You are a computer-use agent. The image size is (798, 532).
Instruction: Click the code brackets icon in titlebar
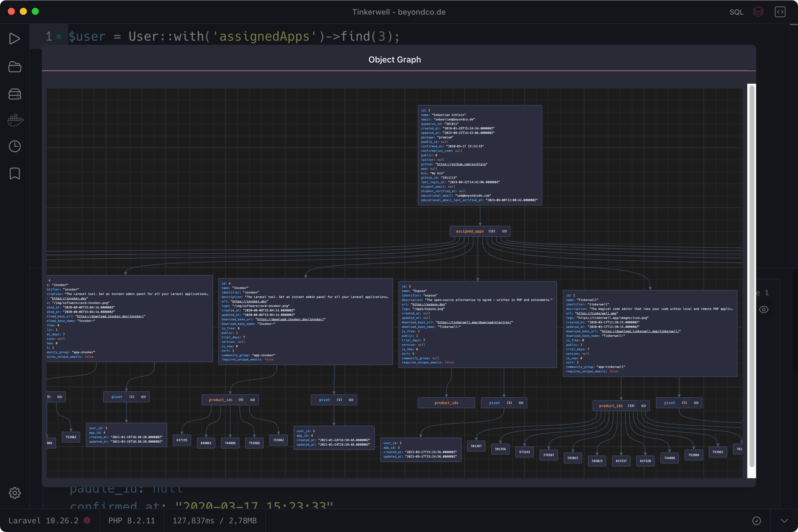tap(780, 12)
